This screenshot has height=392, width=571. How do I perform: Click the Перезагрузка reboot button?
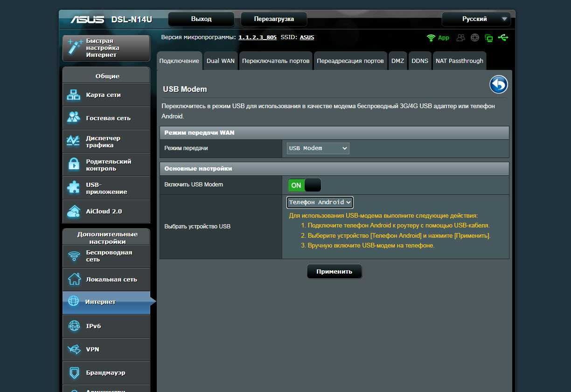(x=274, y=19)
